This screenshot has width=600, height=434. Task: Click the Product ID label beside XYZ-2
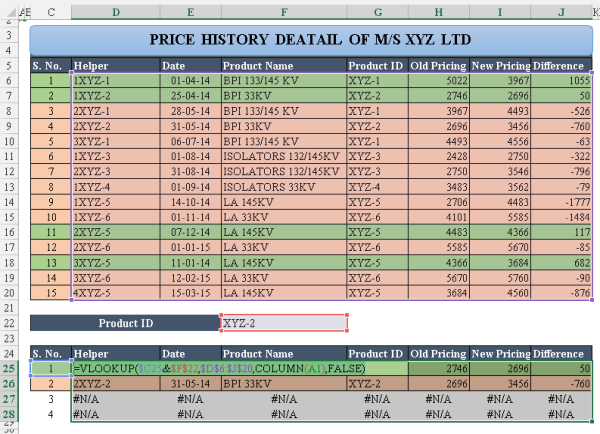point(125,323)
